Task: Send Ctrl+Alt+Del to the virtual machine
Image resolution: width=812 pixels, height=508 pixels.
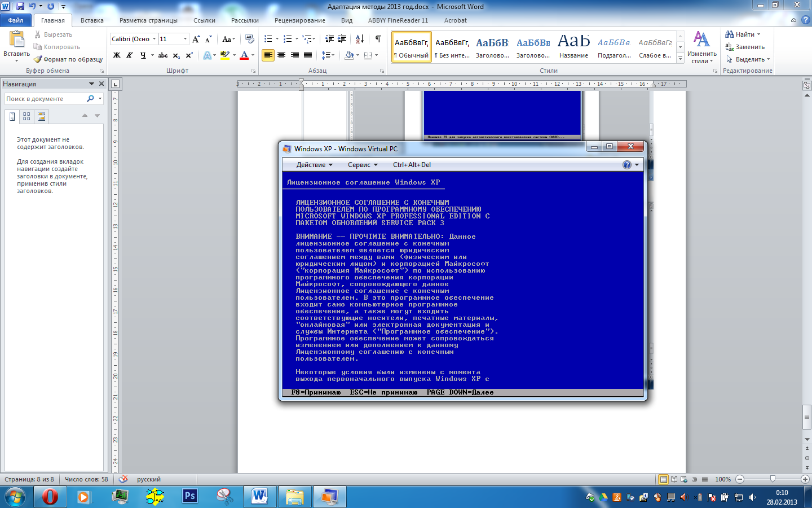Action: (412, 165)
